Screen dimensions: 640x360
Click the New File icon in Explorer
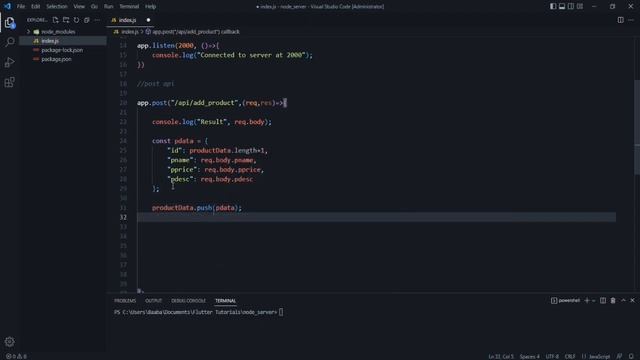pyautogui.click(x=56, y=20)
